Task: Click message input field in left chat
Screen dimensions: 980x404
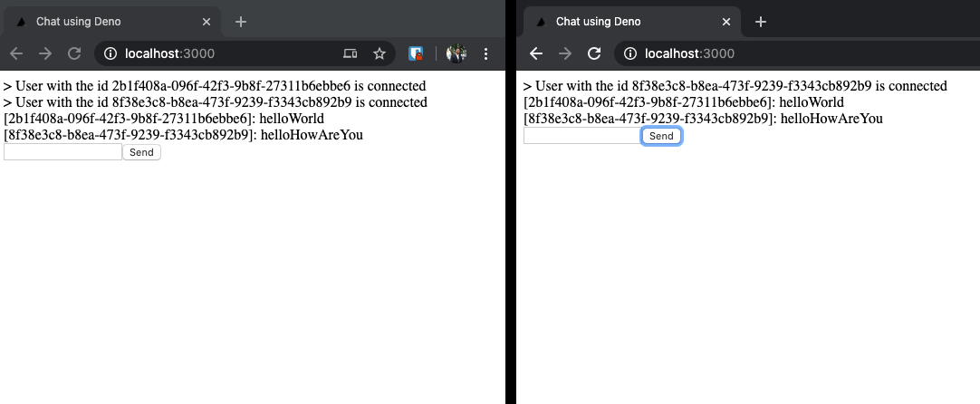Action: (63, 152)
